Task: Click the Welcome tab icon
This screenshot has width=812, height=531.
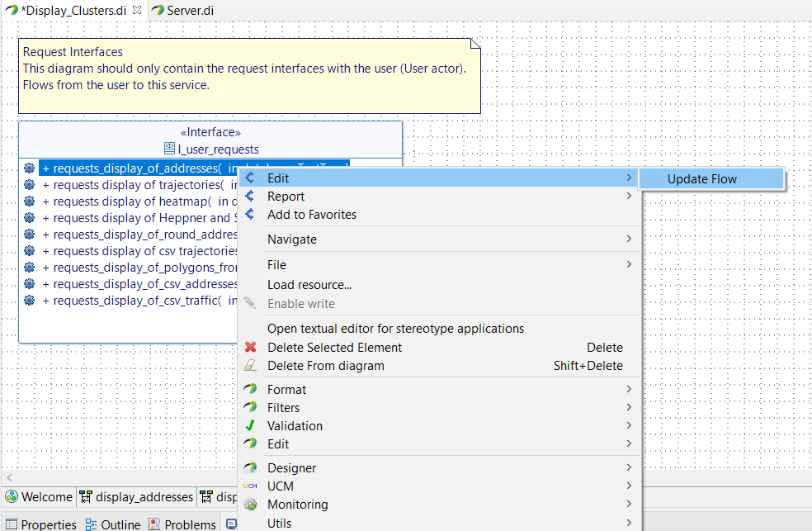Action: [12, 497]
